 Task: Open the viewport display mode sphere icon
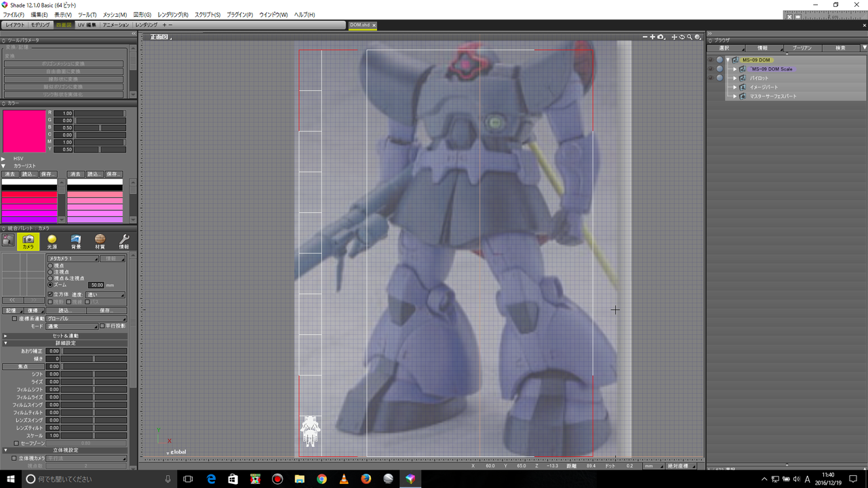(x=698, y=37)
